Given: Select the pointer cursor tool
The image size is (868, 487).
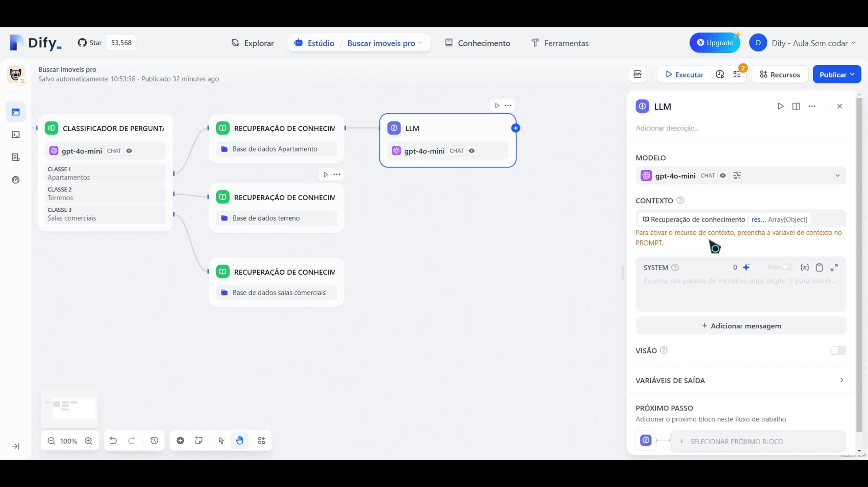Looking at the screenshot, I should point(221,441).
